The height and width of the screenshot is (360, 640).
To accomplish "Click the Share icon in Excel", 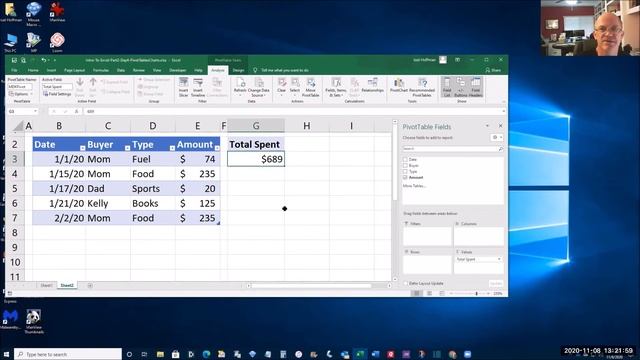I will tap(493, 70).
